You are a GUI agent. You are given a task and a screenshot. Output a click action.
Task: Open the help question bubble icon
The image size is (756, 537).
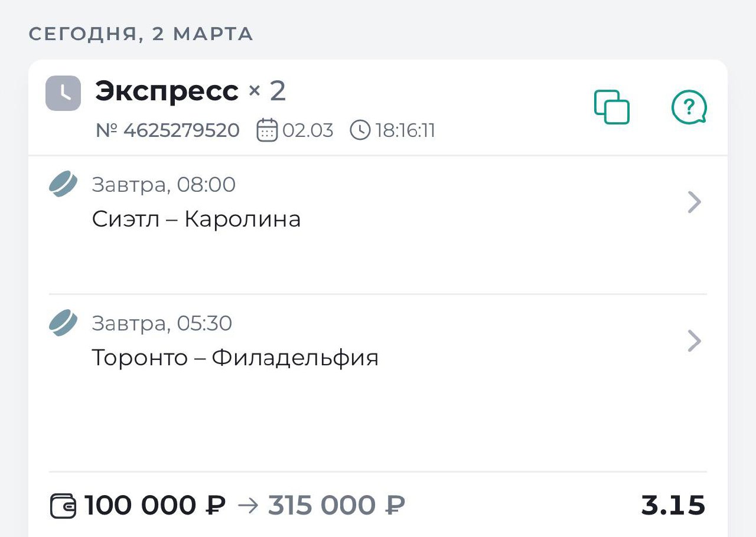(689, 108)
